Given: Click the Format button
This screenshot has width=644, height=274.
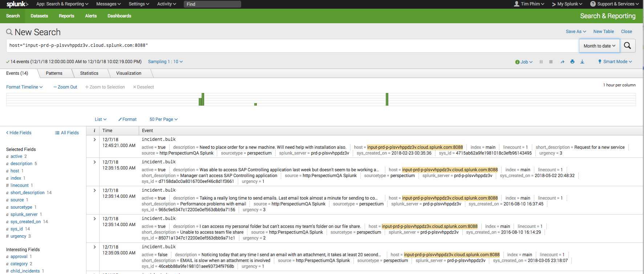Looking at the screenshot, I should [x=127, y=119].
